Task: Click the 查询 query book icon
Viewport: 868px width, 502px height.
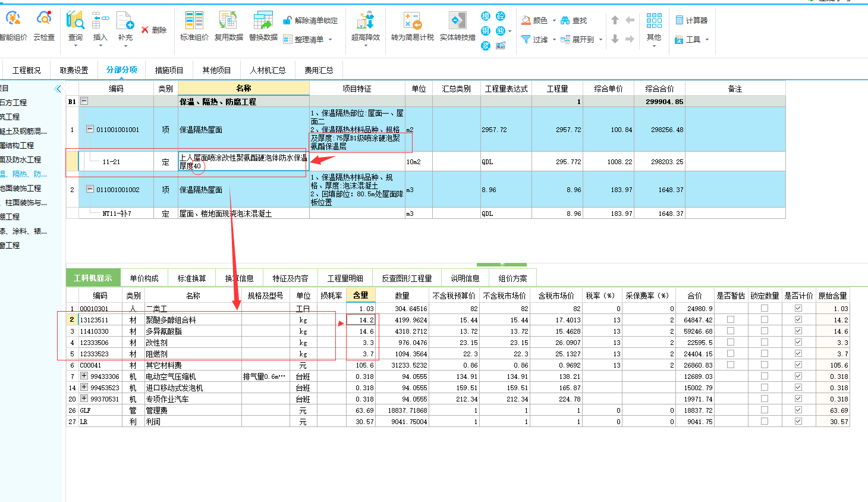Action: click(76, 20)
